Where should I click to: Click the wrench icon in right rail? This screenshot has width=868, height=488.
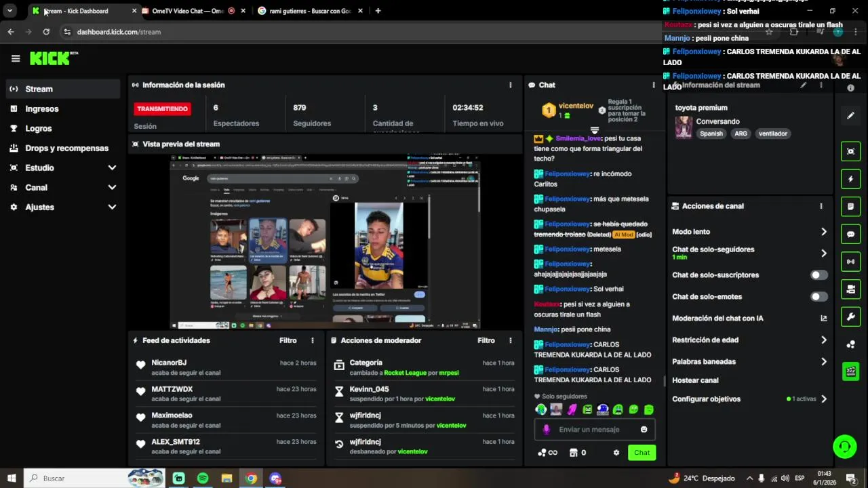coord(850,317)
